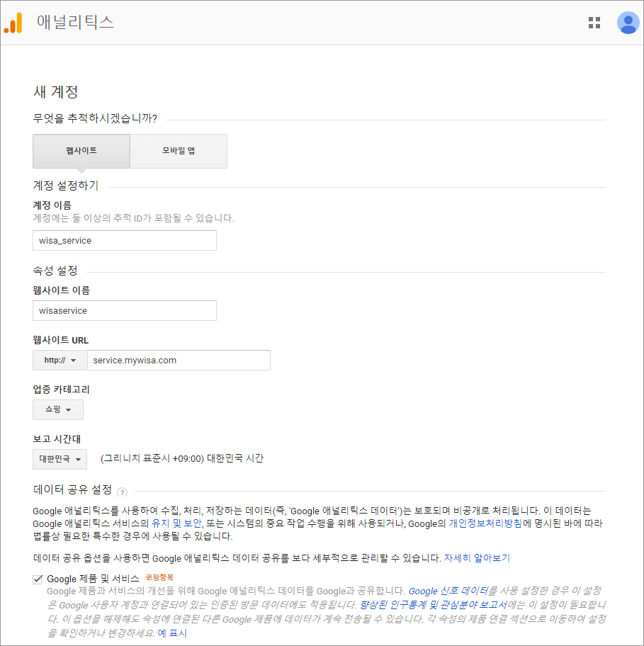This screenshot has height=646, width=644.
Task: Click the 웹사이트 URL label
Action: click(60, 340)
